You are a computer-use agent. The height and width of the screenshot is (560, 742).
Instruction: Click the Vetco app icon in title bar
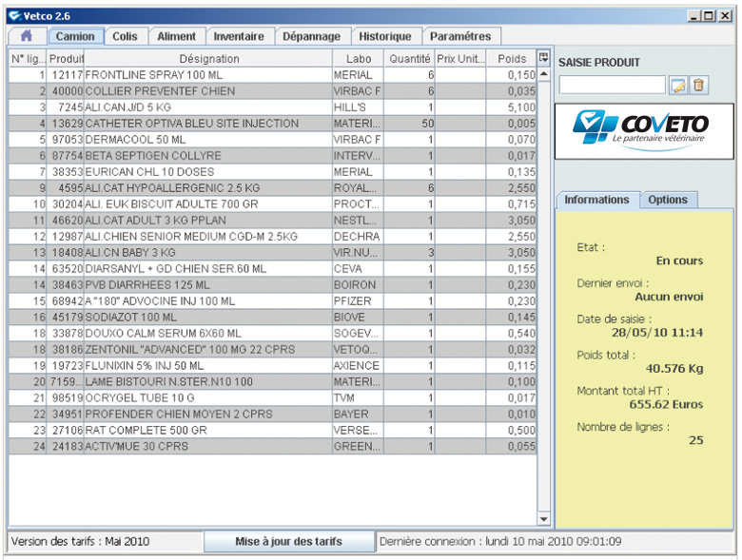tap(14, 15)
